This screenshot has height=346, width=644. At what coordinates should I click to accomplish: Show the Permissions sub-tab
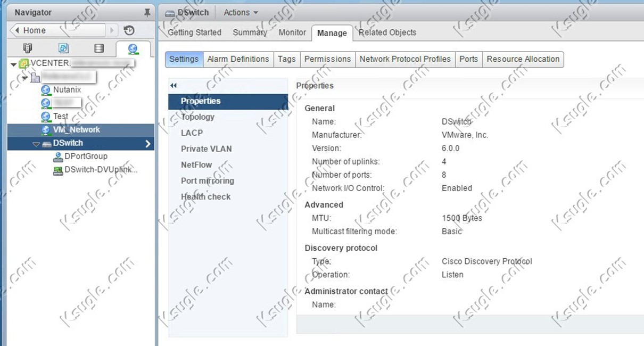[328, 59]
